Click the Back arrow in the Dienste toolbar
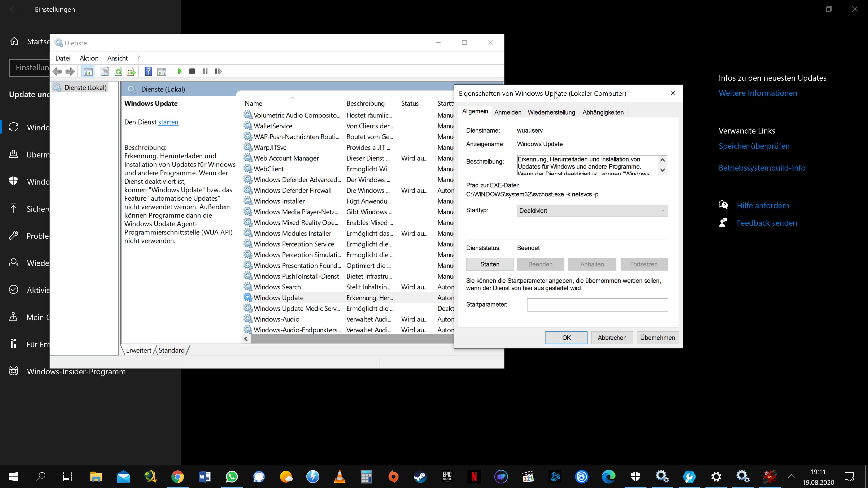 coord(57,71)
